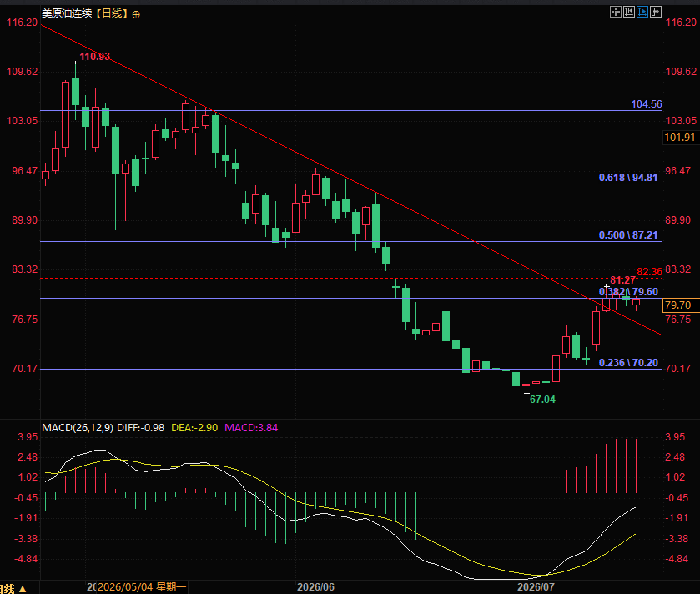The width and height of the screenshot is (700, 594).
Task: Click the crosshair cursor tool icon
Action: point(616,12)
